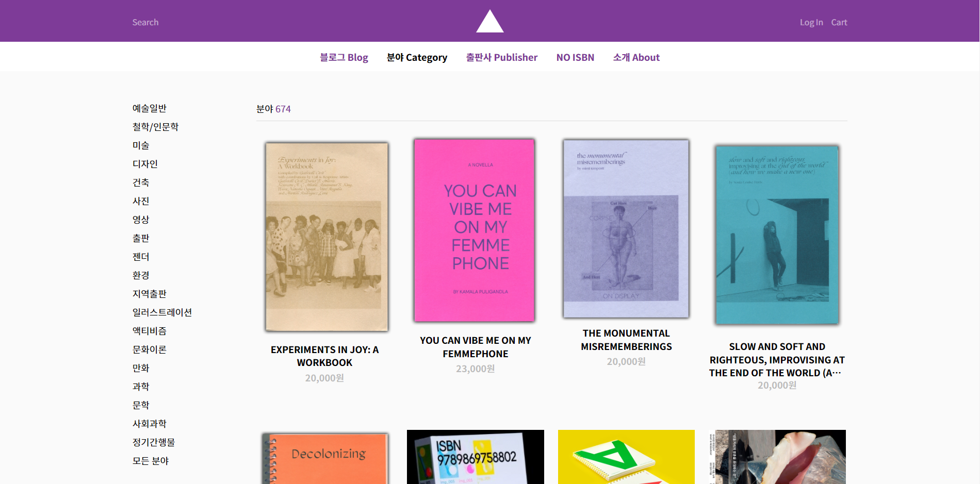Select the 예술일반 category in the sidebar
Viewport: 980px width, 484px height.
pos(150,108)
